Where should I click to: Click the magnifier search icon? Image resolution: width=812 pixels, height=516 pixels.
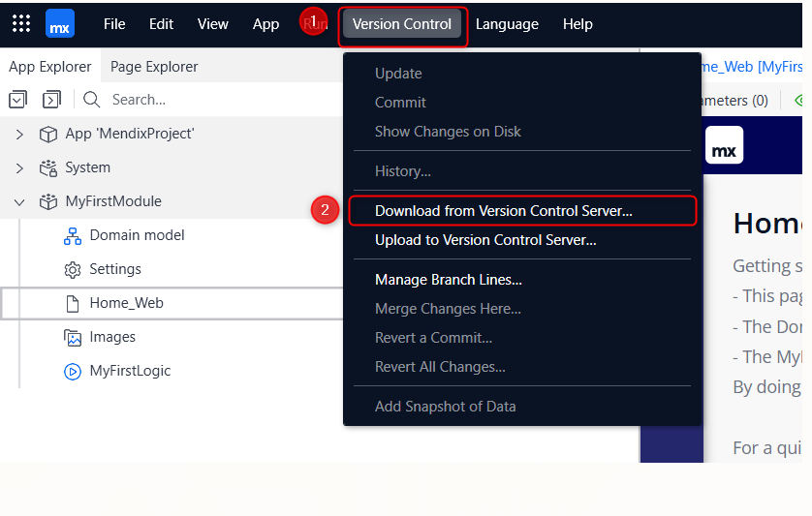[92, 100]
